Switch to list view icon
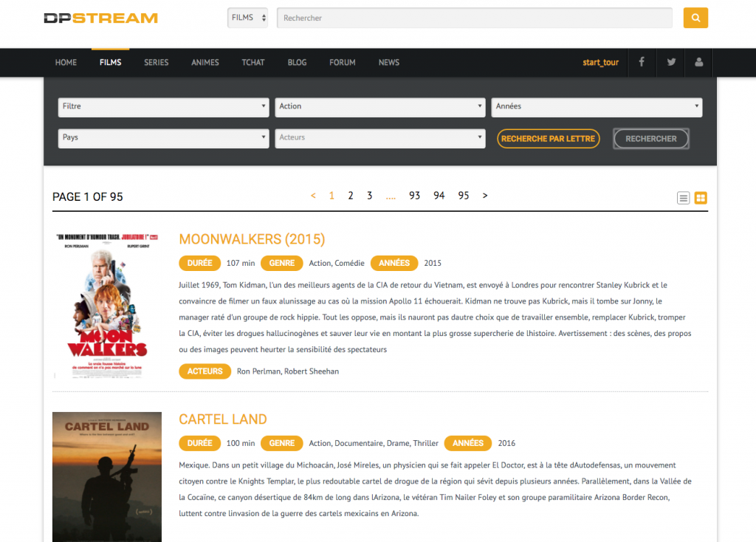Viewport: 756px width, 542px height. coord(683,197)
